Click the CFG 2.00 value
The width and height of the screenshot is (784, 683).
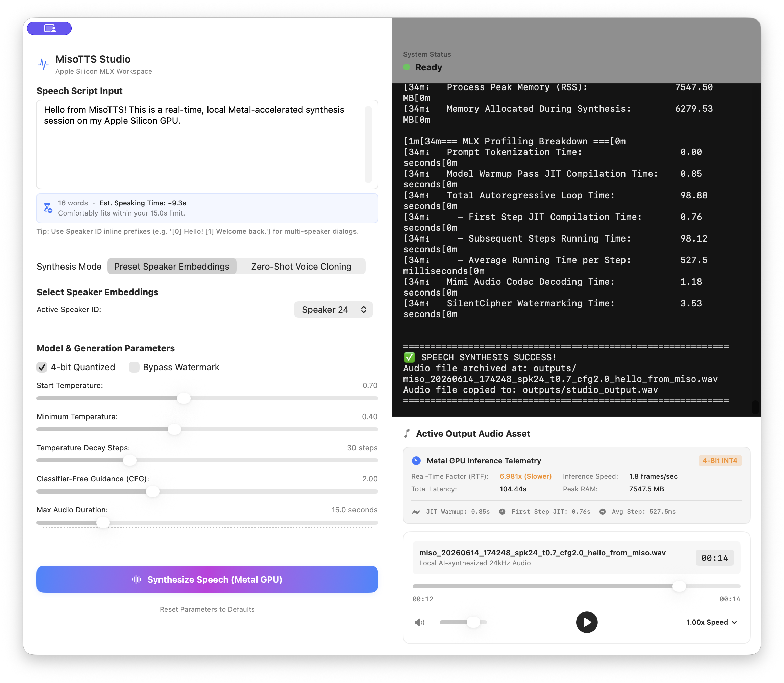click(x=370, y=479)
